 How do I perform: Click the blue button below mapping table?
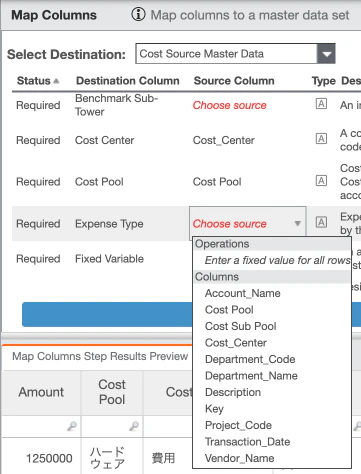coord(107,314)
